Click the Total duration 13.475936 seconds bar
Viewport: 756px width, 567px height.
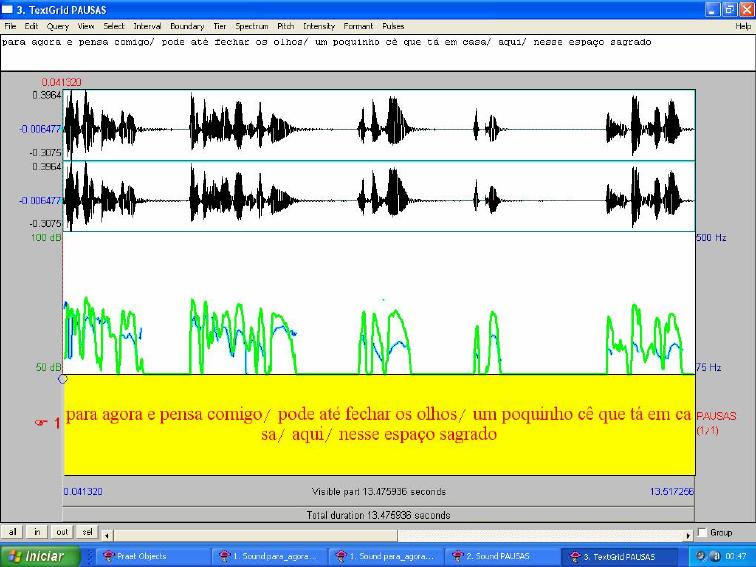coord(378,515)
